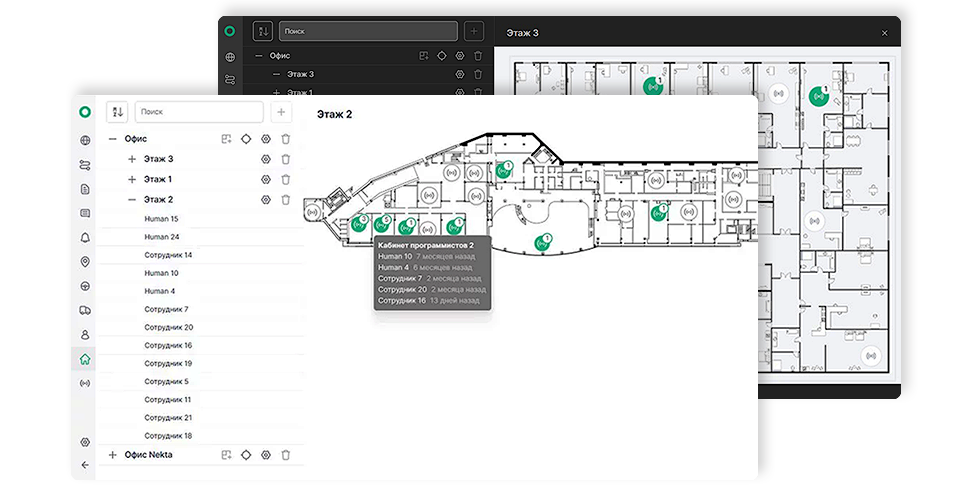The width and height of the screenshot is (960, 500).
Task: Open the truck vehicles icon in sidebar
Action: tap(85, 310)
